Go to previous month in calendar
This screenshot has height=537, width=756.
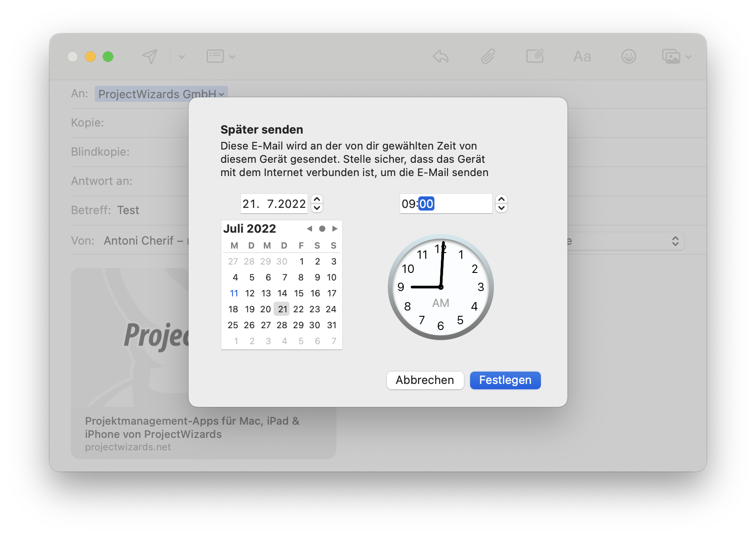point(309,229)
